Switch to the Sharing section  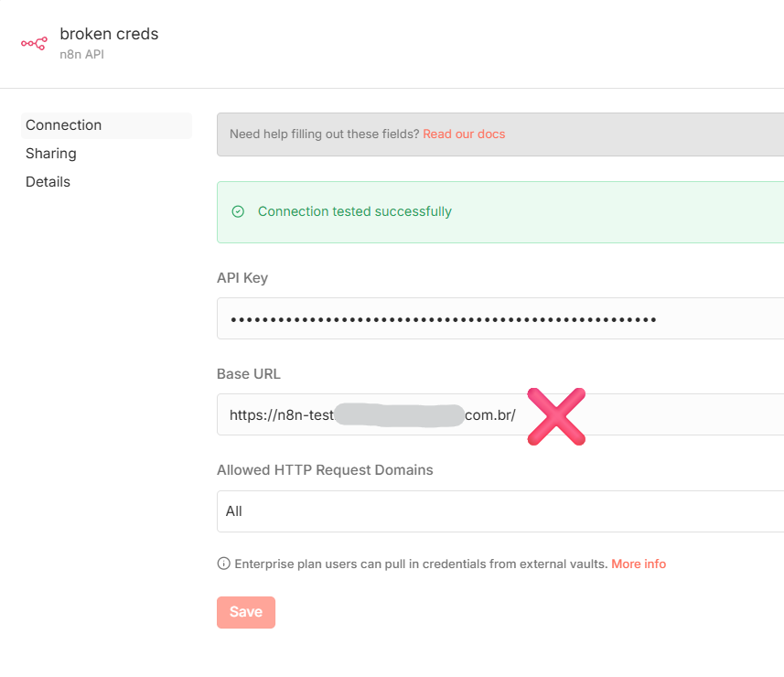51,154
